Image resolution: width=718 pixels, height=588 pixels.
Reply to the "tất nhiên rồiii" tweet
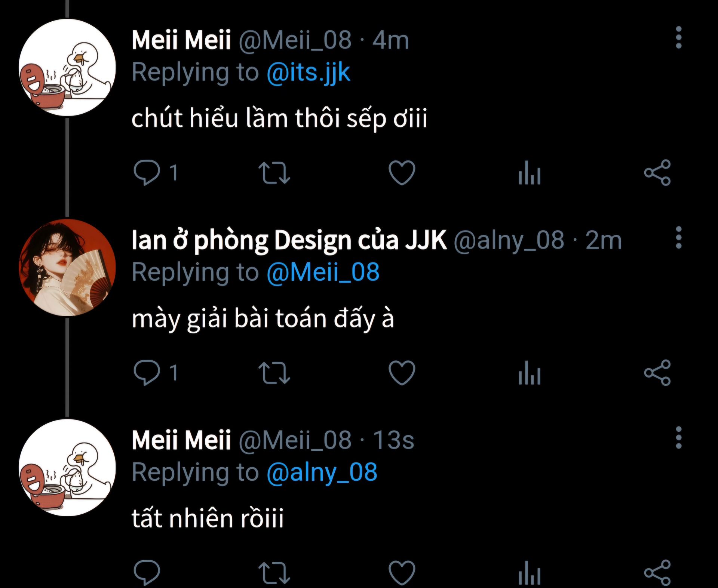tap(147, 573)
